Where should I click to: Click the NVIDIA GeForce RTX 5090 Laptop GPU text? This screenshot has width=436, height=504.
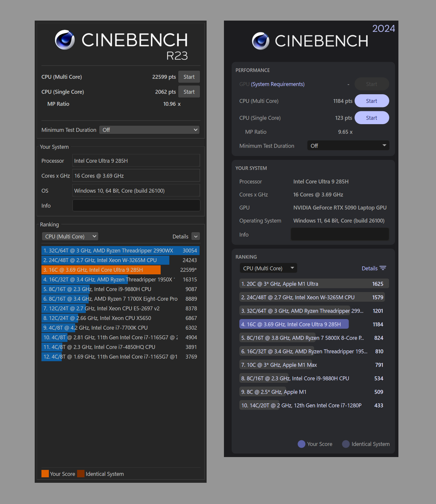tap(340, 207)
